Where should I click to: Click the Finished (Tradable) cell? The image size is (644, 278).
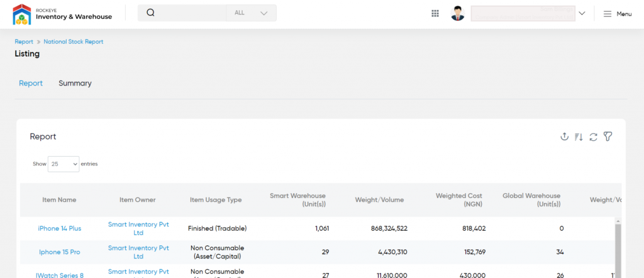pyautogui.click(x=217, y=229)
